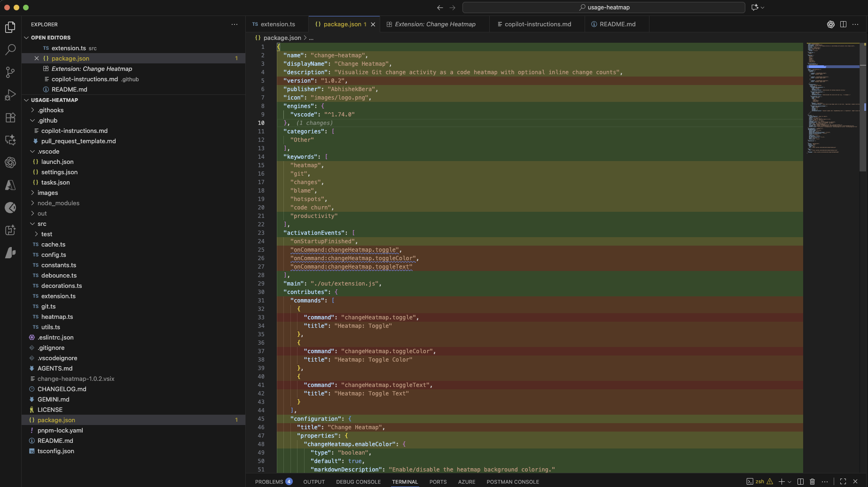
Task: Open the new terminal profile dropdown
Action: (790, 482)
